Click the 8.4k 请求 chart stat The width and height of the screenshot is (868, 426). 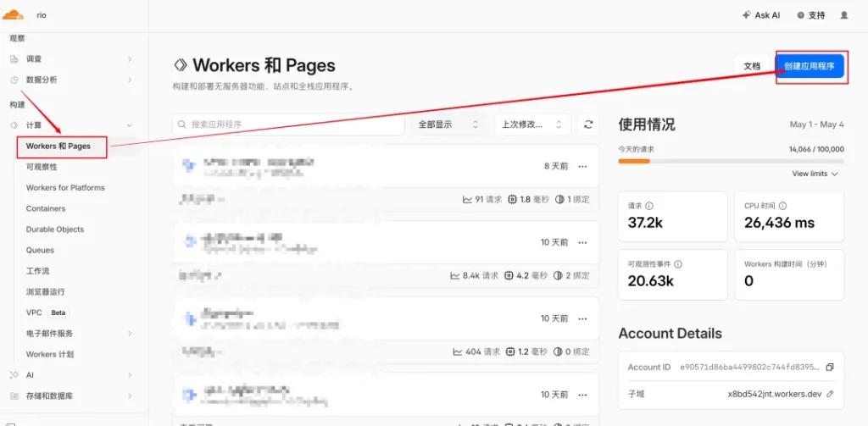tap(475, 275)
